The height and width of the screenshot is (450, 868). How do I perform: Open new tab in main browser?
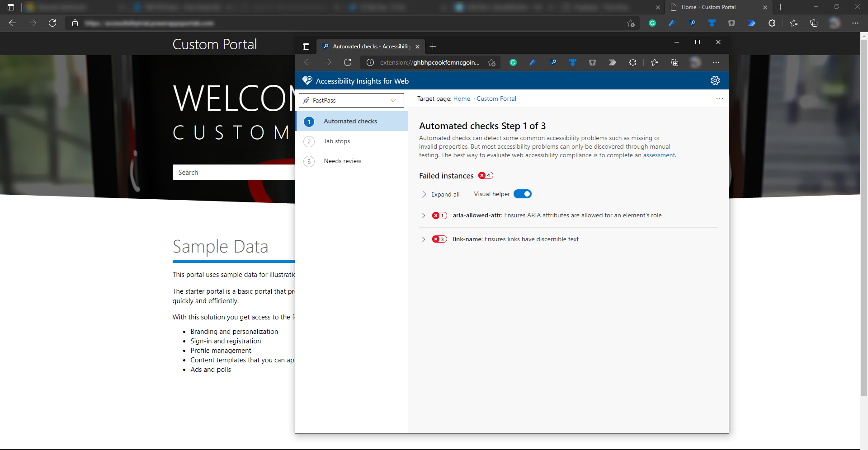coord(781,7)
